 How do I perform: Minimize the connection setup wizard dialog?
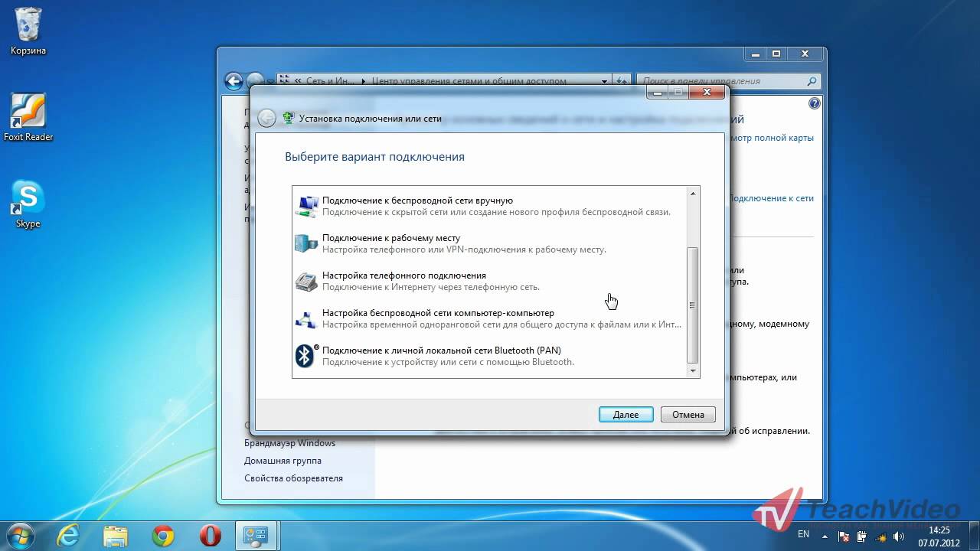point(658,92)
